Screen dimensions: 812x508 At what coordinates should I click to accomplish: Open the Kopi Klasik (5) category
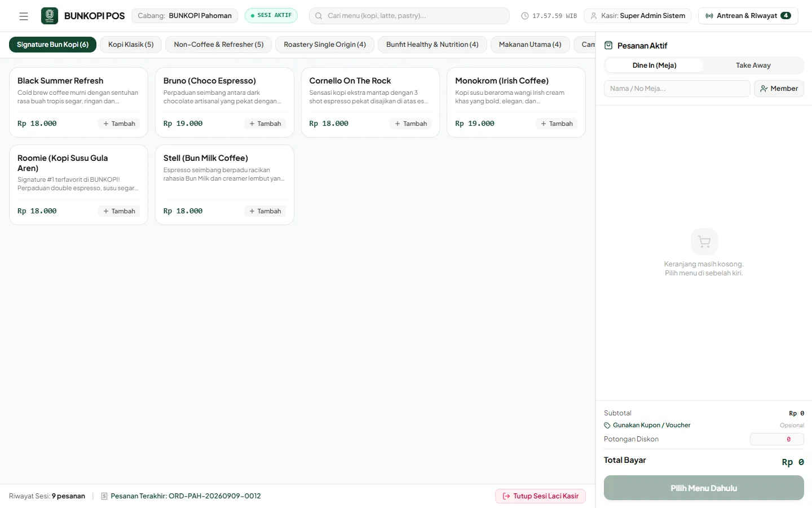131,45
